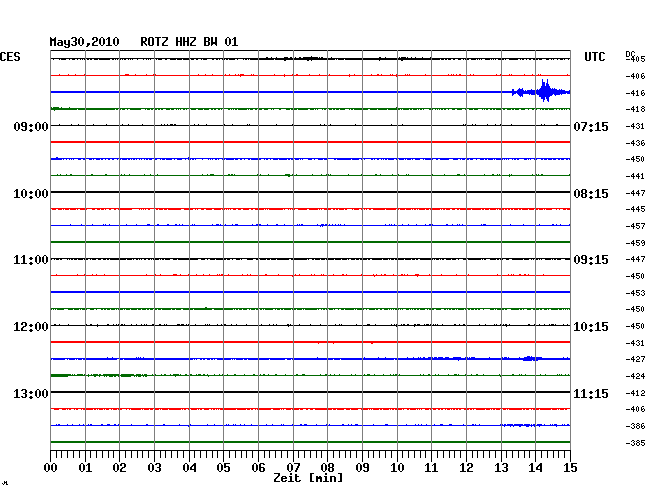Image resolution: width=650 pixels, height=494 pixels.
Task: Click the large seismic event on the blue trace
Action: [x=541, y=91]
